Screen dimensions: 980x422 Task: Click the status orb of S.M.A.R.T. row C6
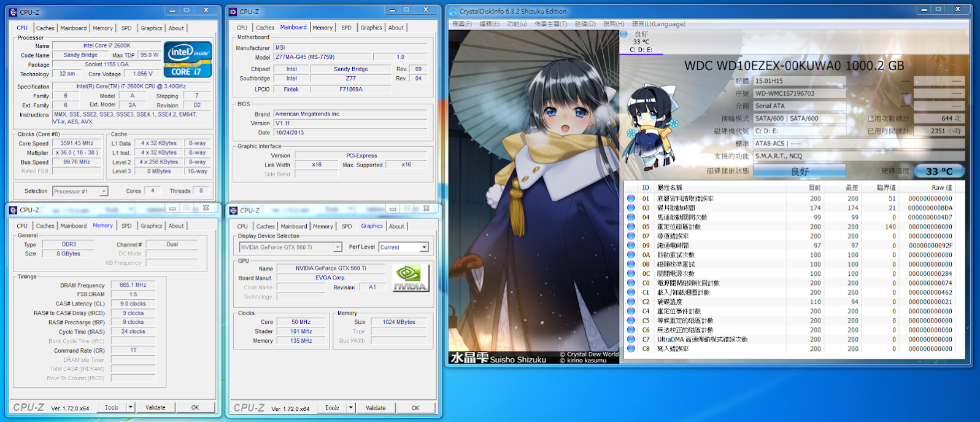coord(630,330)
